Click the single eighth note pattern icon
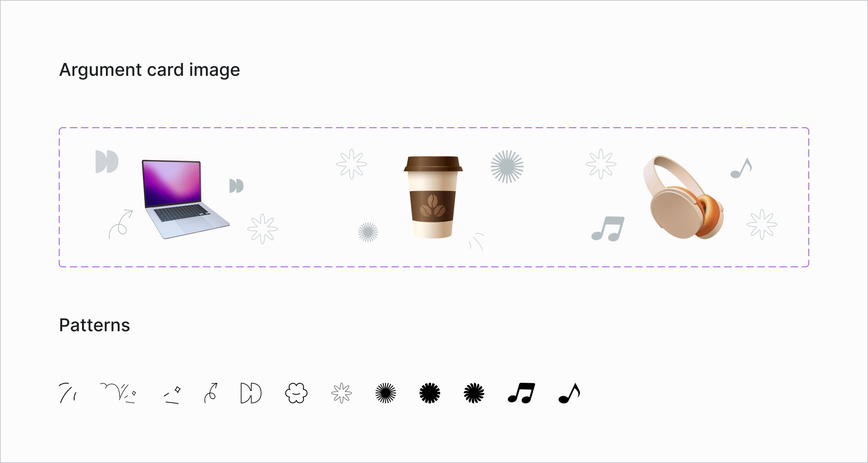868x463 pixels. 569,393
